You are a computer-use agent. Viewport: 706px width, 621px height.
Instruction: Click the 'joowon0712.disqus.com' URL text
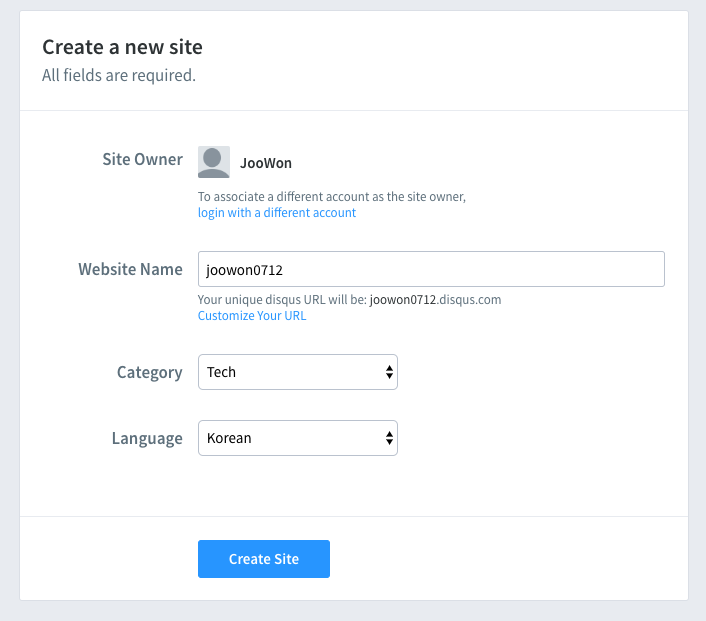tap(435, 300)
